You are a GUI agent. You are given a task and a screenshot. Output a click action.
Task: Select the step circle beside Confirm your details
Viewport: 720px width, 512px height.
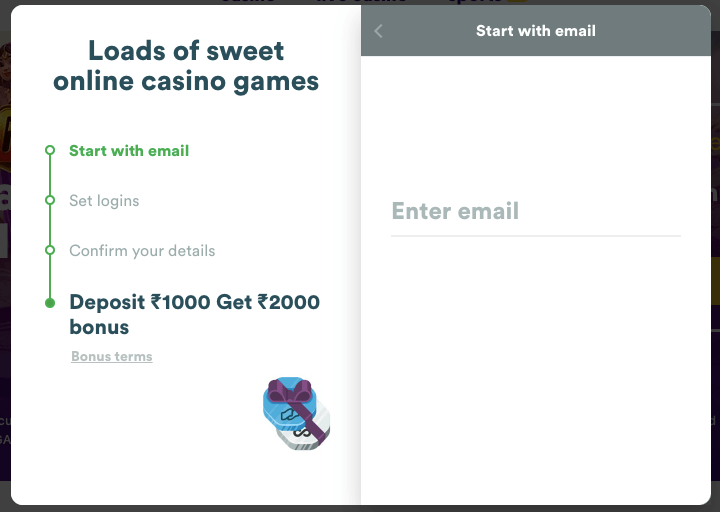(50, 250)
